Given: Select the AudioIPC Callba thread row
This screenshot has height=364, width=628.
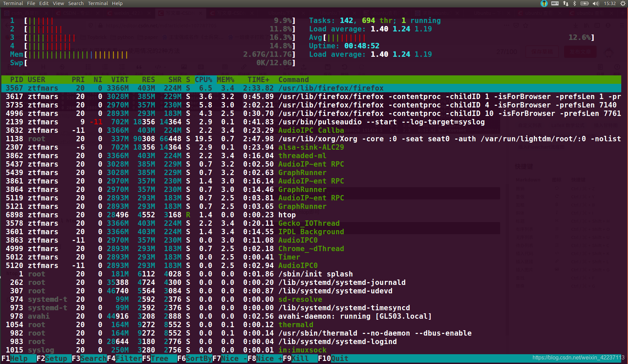Looking at the screenshot, I should point(311,130).
